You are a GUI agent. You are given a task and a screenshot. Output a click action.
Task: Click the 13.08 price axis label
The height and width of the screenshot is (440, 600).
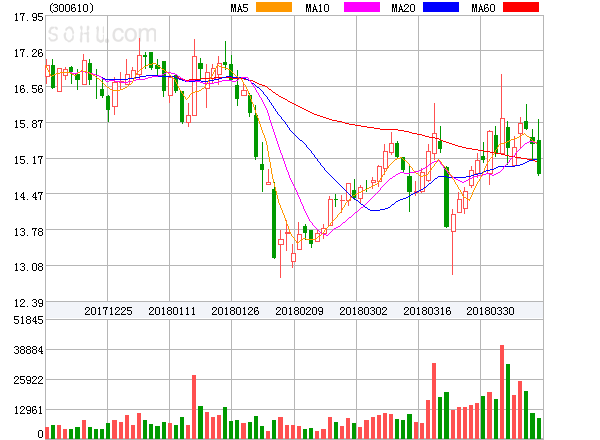(29, 267)
